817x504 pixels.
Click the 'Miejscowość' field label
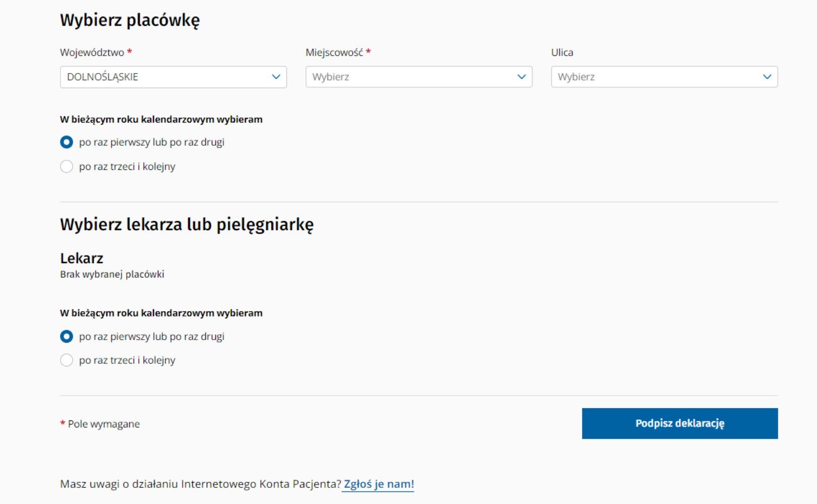(x=334, y=52)
